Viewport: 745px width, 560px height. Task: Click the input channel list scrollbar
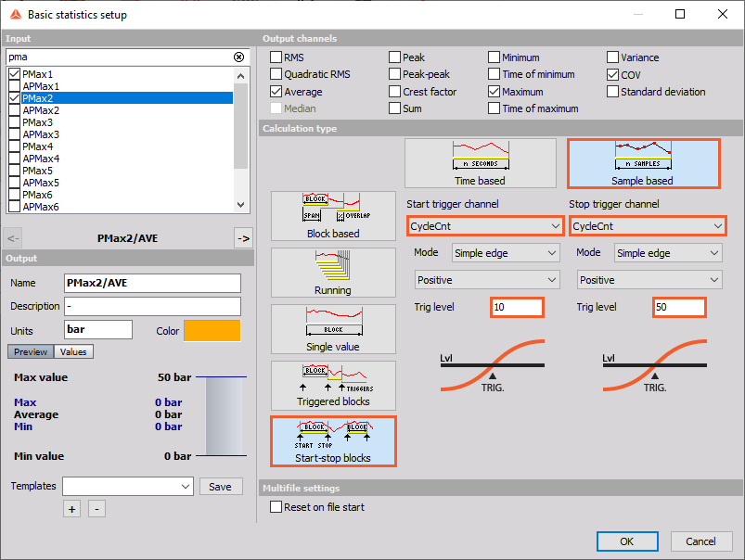[241, 126]
